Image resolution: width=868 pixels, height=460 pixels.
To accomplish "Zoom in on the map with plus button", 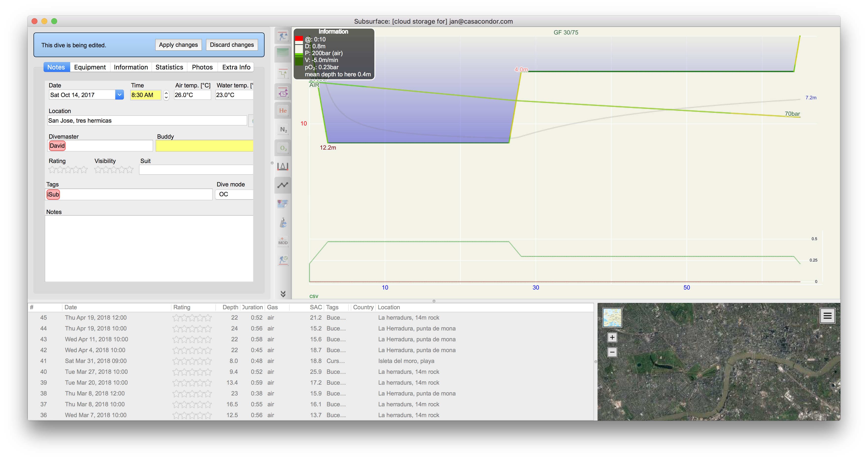I will [612, 337].
